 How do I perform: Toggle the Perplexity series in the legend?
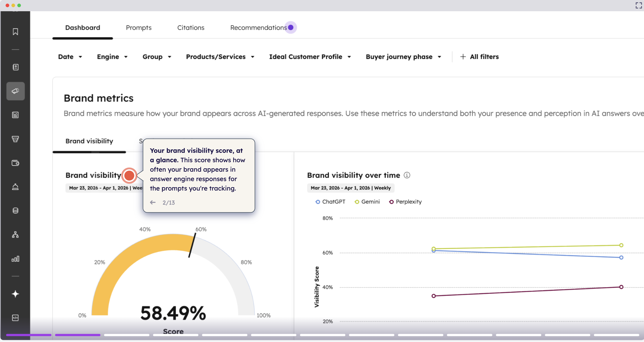[405, 202]
